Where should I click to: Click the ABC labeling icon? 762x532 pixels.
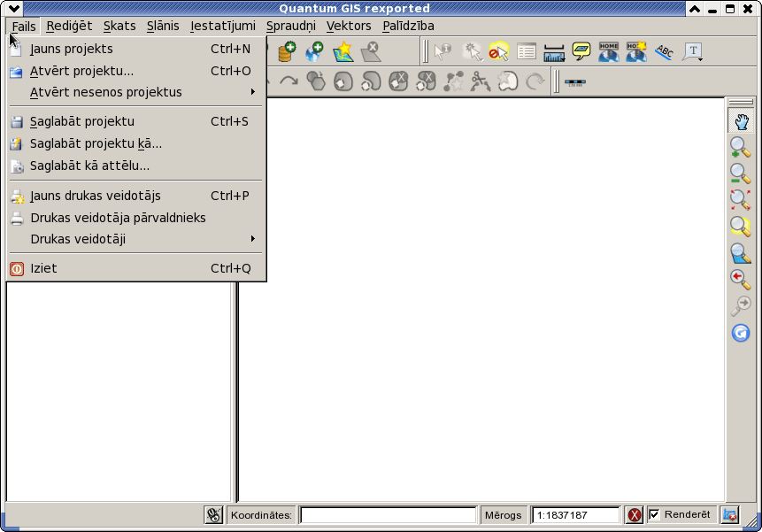coord(665,51)
